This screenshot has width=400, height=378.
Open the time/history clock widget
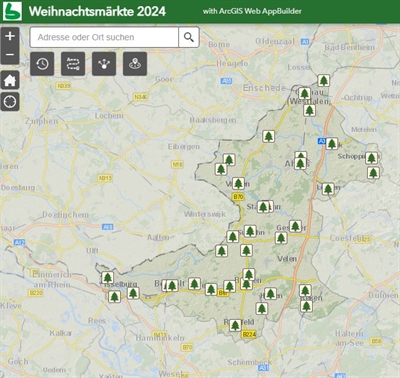click(42, 64)
